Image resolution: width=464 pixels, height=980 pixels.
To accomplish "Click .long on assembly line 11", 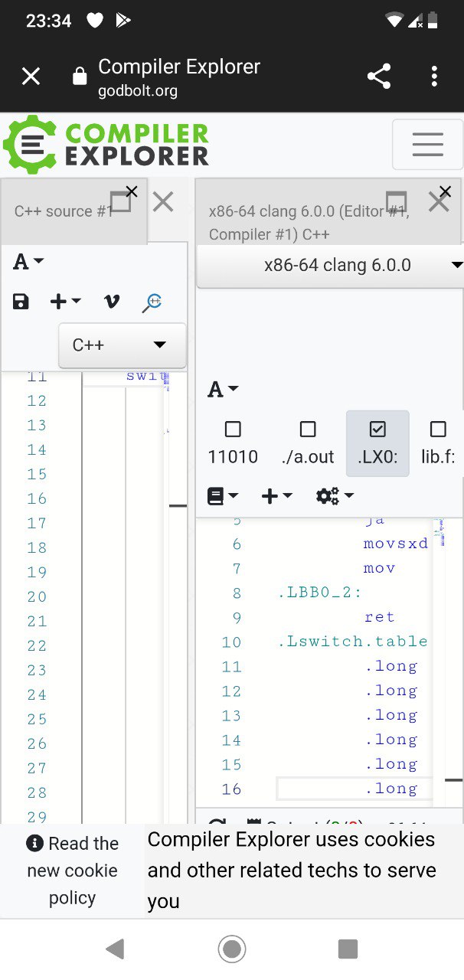I will tap(391, 666).
